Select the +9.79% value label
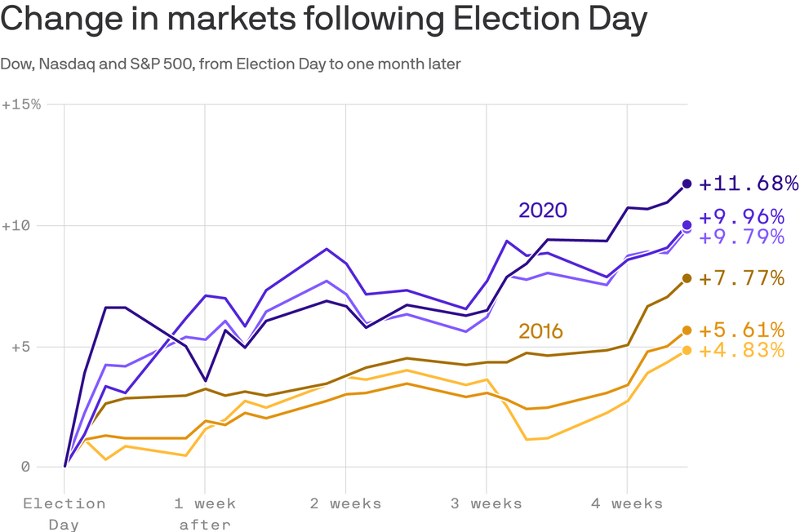 click(741, 237)
